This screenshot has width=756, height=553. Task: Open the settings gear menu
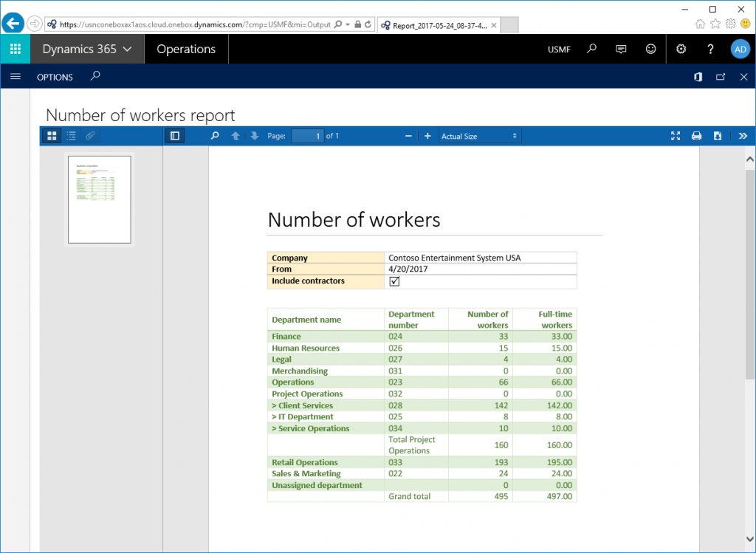pos(680,49)
